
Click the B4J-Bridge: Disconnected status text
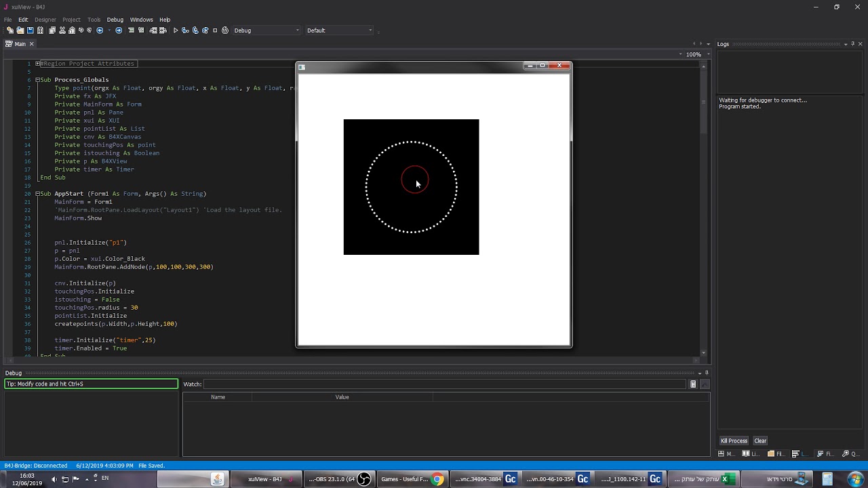[x=36, y=466]
